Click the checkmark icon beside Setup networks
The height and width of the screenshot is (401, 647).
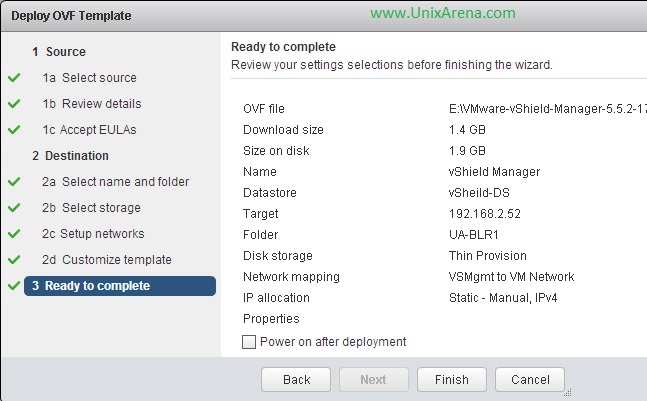tap(14, 234)
